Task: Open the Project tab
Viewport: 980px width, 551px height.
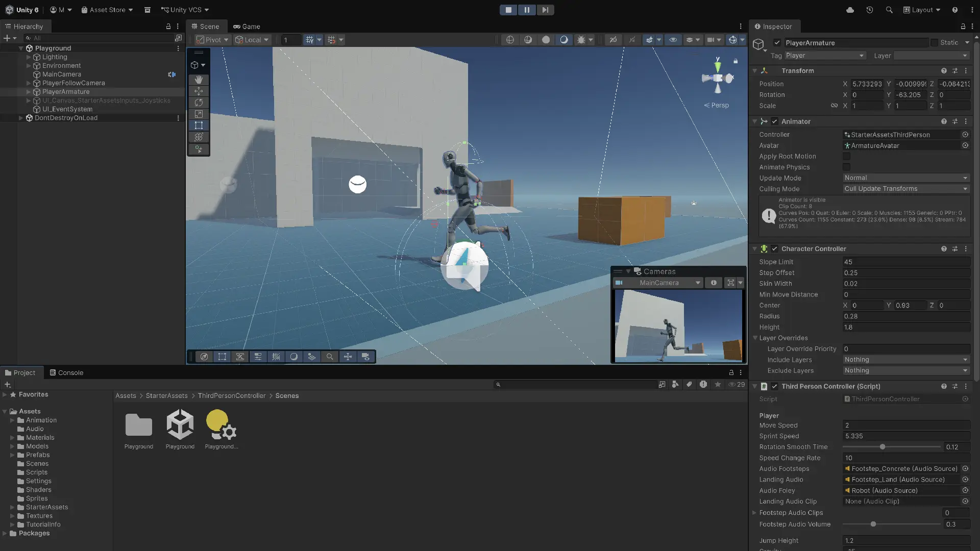Action: 20,373
